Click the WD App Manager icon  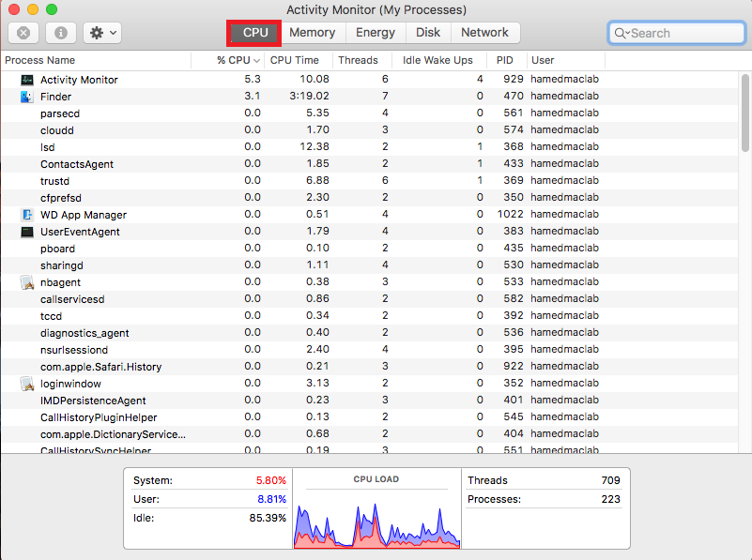pyautogui.click(x=27, y=215)
